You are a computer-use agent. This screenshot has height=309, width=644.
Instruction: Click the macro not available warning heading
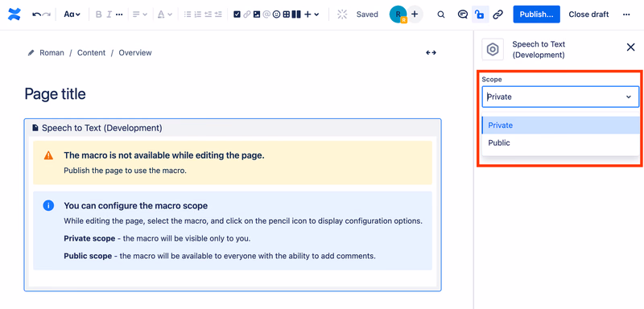pos(164,155)
